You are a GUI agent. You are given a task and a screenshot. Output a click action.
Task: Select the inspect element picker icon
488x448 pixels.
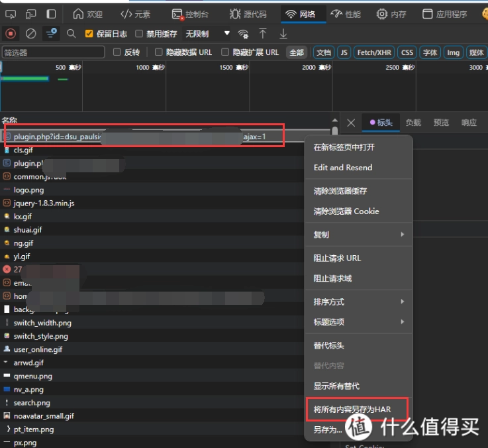[x=11, y=14]
